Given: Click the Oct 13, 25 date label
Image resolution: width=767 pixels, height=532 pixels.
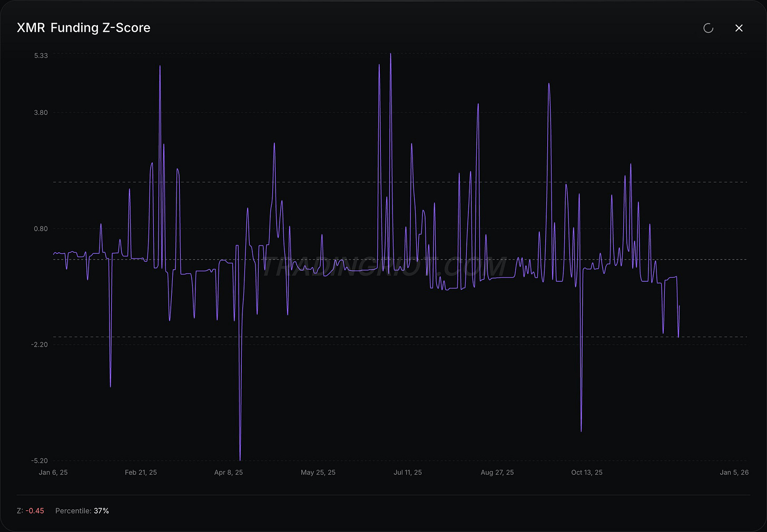Looking at the screenshot, I should (587, 472).
